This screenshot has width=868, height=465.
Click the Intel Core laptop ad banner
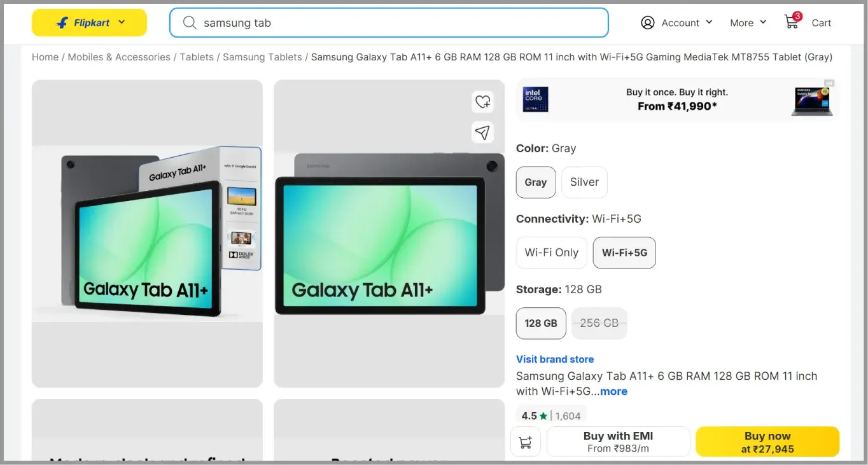[x=678, y=99]
